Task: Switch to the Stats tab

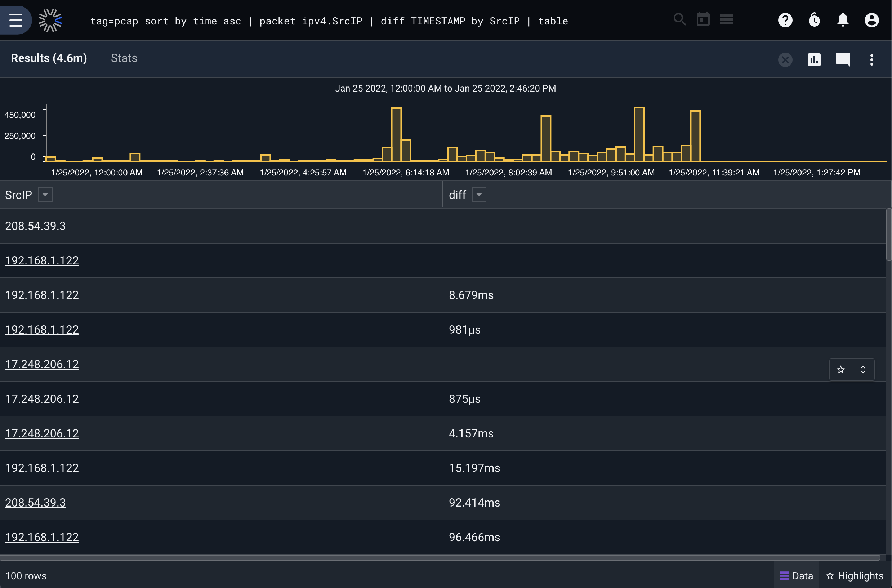Action: pyautogui.click(x=124, y=58)
